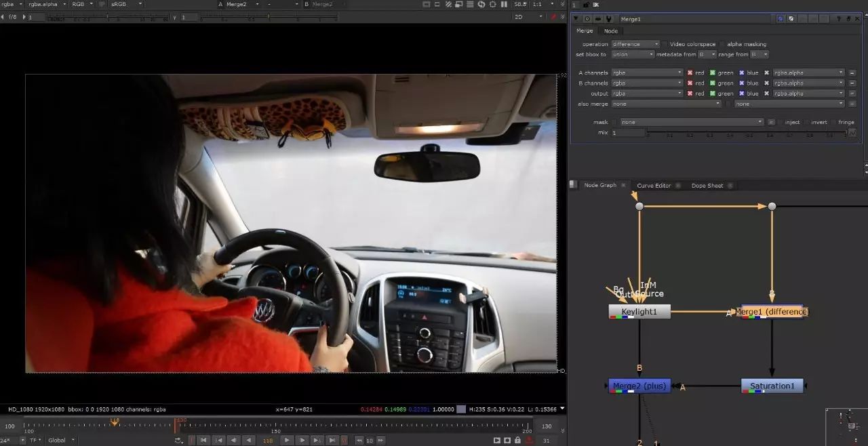This screenshot has height=446, width=868.
Task: Jump to the last frame button
Action: (332, 440)
